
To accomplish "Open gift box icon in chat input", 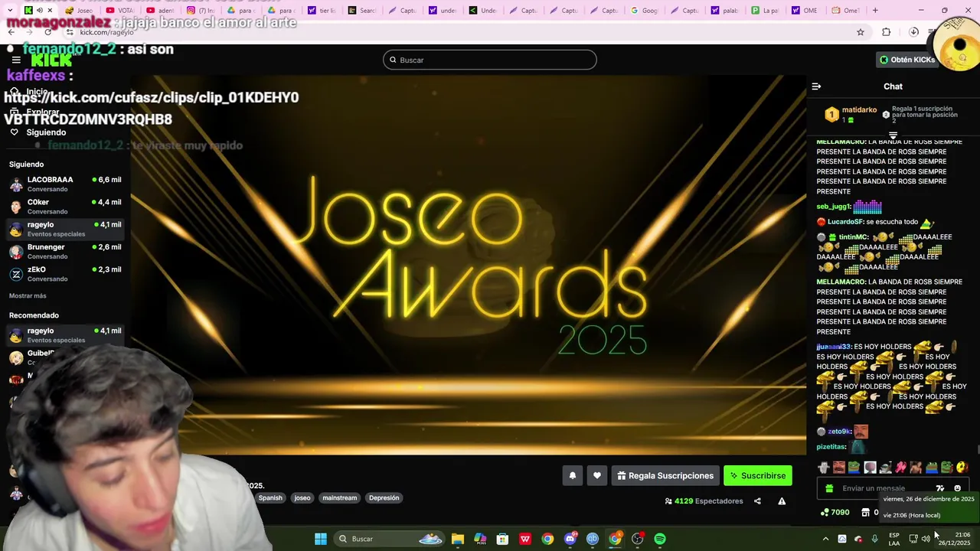I will (x=829, y=488).
